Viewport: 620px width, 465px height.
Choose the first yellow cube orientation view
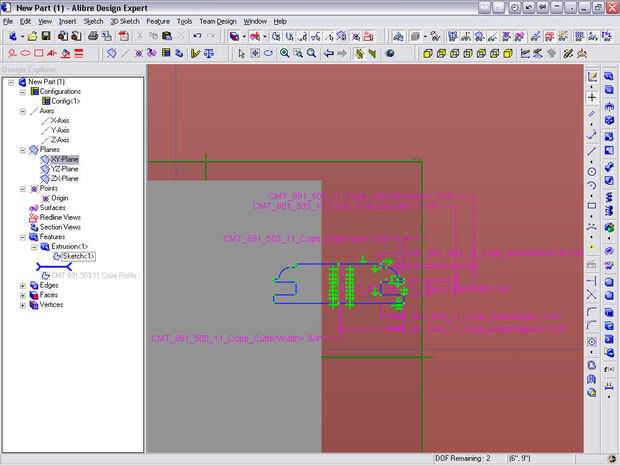[428, 53]
